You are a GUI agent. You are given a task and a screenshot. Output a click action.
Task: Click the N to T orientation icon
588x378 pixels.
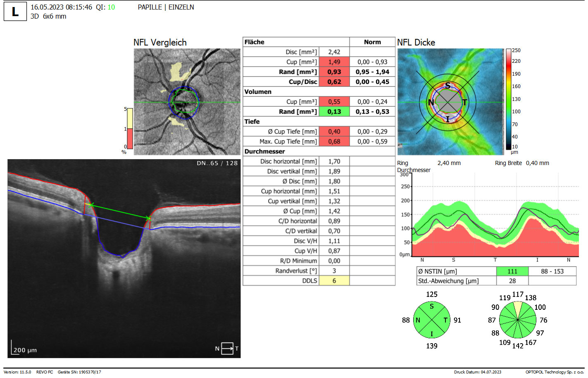tap(227, 349)
